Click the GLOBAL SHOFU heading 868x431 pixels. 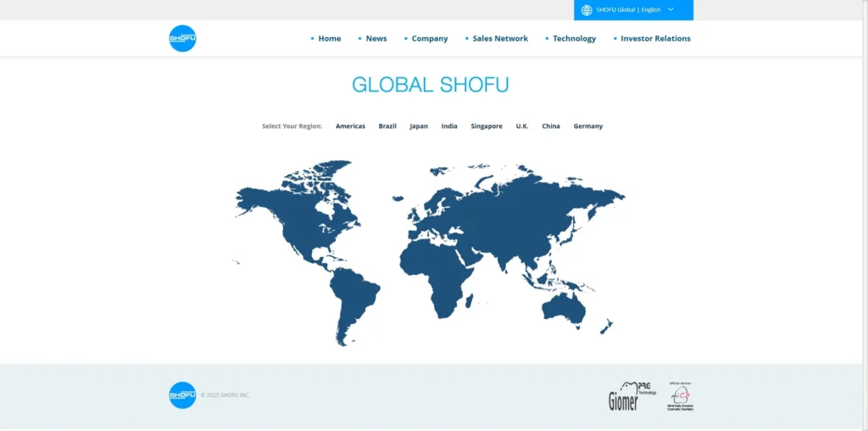pos(430,85)
